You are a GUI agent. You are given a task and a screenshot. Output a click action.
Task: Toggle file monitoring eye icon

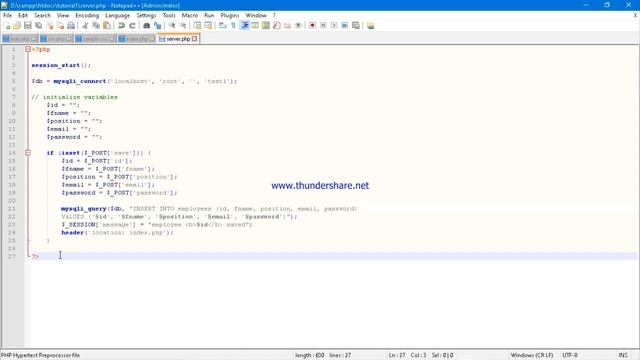pos(298,26)
